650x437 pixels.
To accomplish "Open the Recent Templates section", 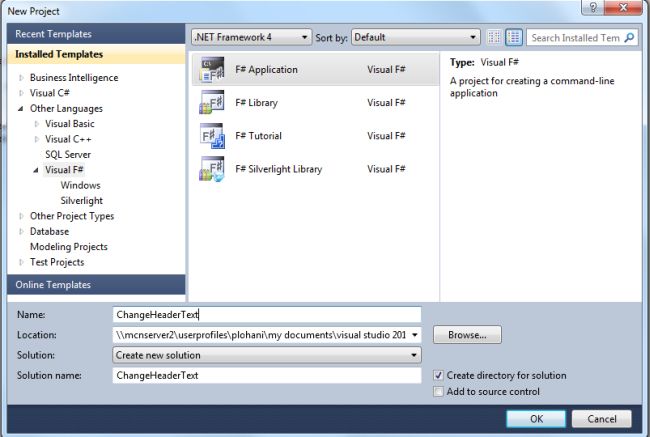I will point(96,34).
